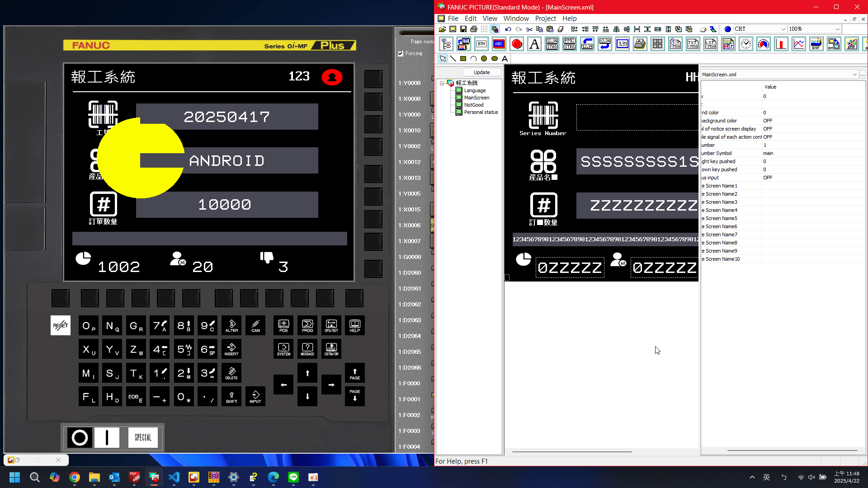This screenshot has width=868, height=488.
Task: Click the clock control icon
Action: click(x=746, y=44)
